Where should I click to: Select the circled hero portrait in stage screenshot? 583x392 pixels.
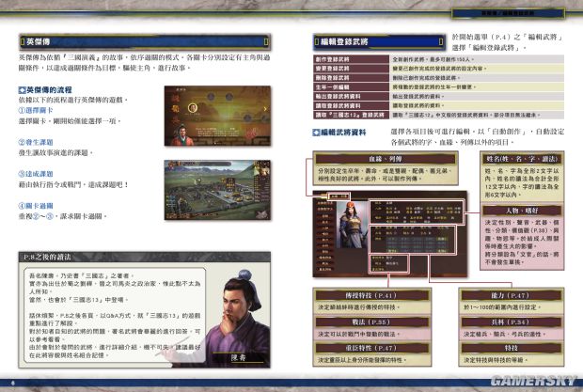[x=193, y=108]
